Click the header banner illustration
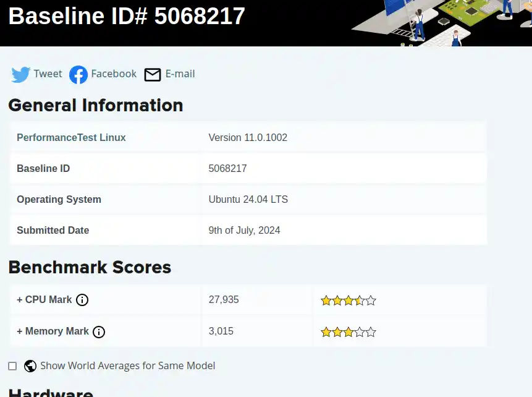532x397 pixels. (x=441, y=23)
